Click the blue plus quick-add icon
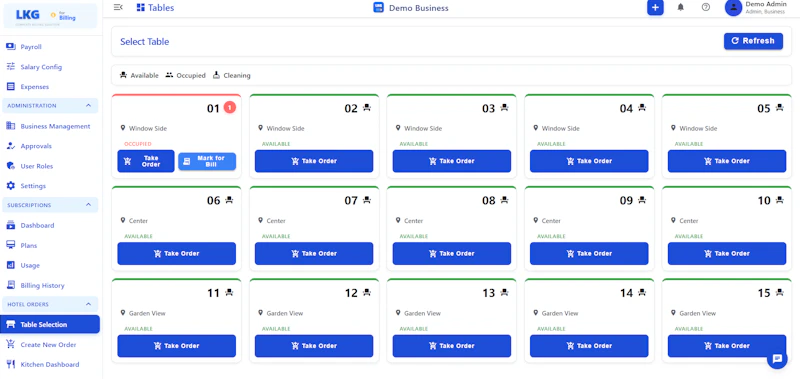800x379 pixels. [x=655, y=8]
